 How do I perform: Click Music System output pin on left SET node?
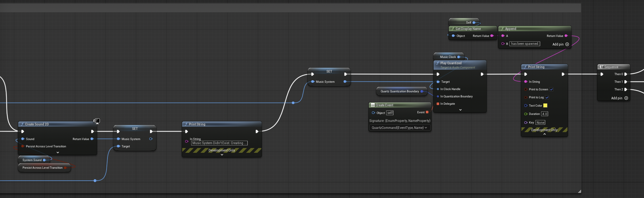point(151,139)
